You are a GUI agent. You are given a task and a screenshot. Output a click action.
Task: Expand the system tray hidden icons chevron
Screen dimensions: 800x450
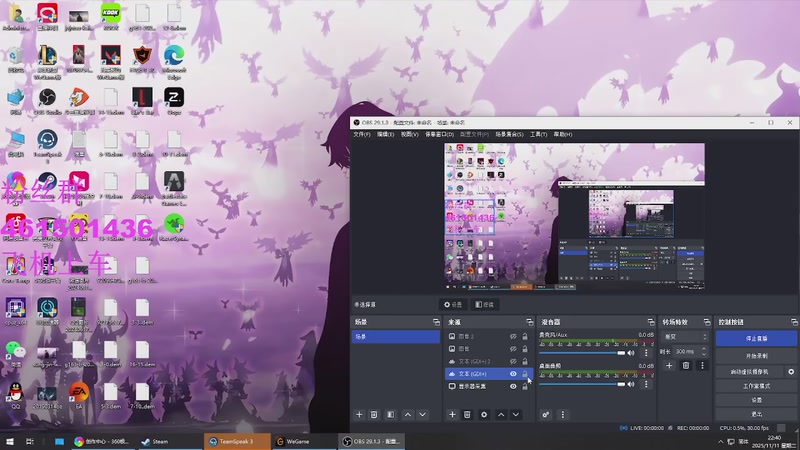(720, 442)
